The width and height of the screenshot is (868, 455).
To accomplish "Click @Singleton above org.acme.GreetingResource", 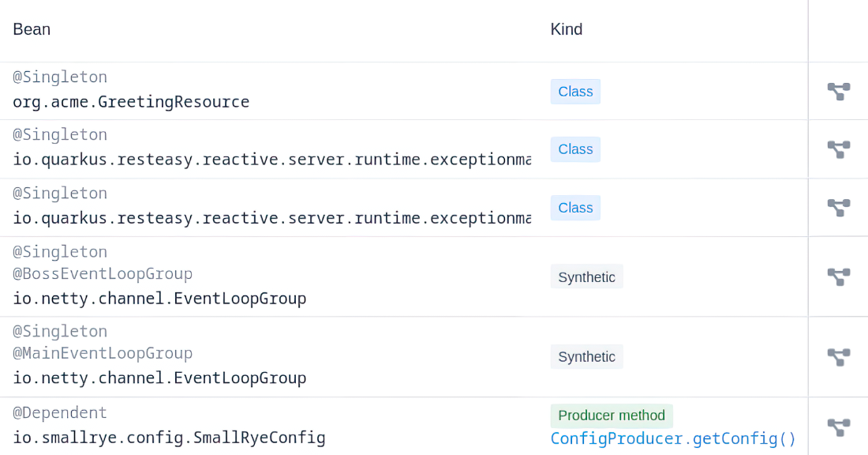I will tap(60, 77).
